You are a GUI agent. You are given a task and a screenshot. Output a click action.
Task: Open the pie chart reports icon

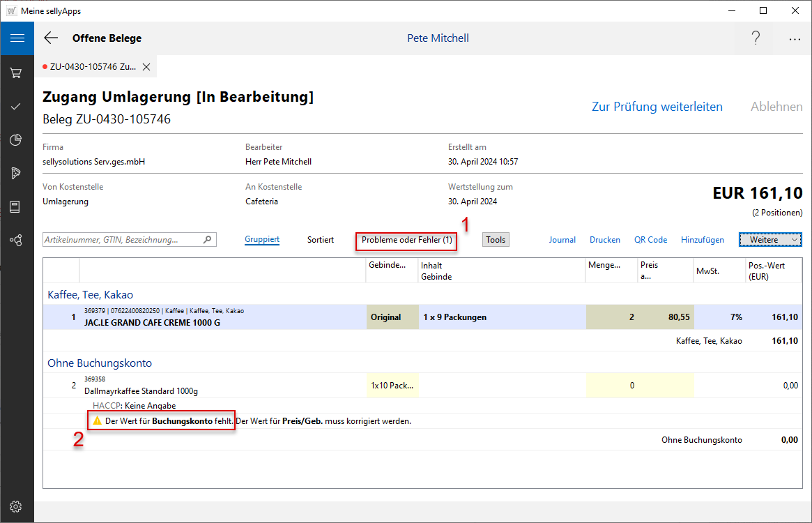15,140
